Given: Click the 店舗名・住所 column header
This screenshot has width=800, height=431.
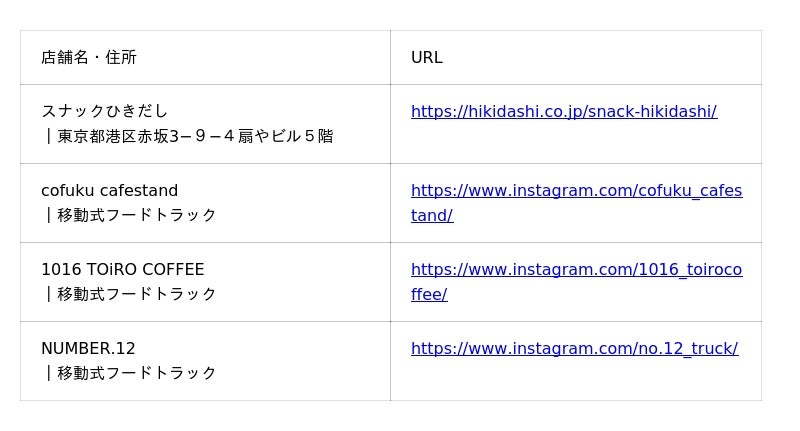Looking at the screenshot, I should pos(89,57).
